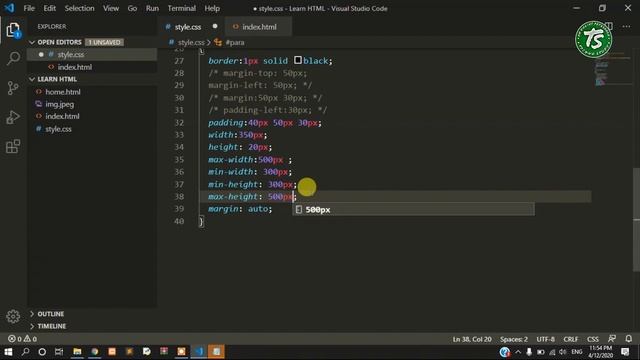Viewport: 640px width, 360px height.
Task: Click the microphone tray icon
Action: point(529,352)
